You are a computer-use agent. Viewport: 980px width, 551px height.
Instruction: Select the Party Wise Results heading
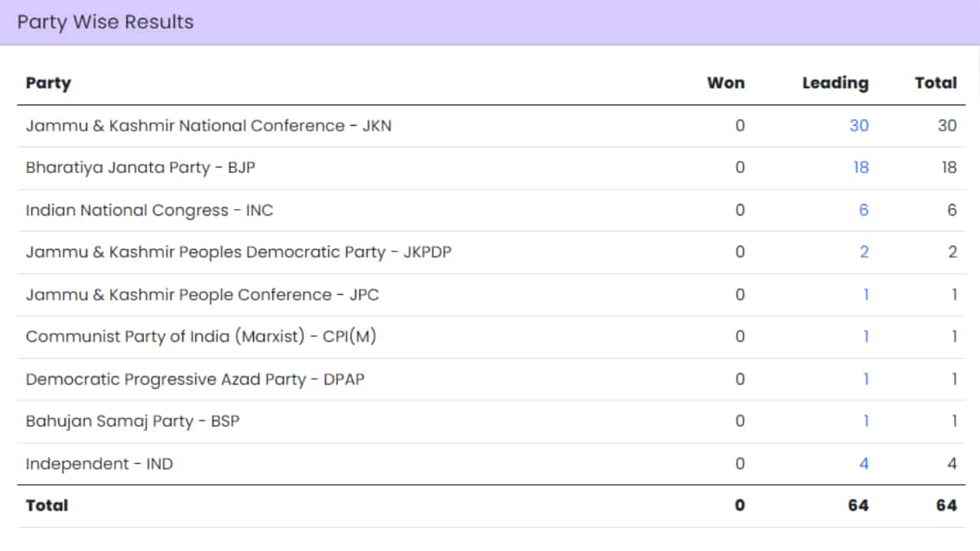point(105,22)
